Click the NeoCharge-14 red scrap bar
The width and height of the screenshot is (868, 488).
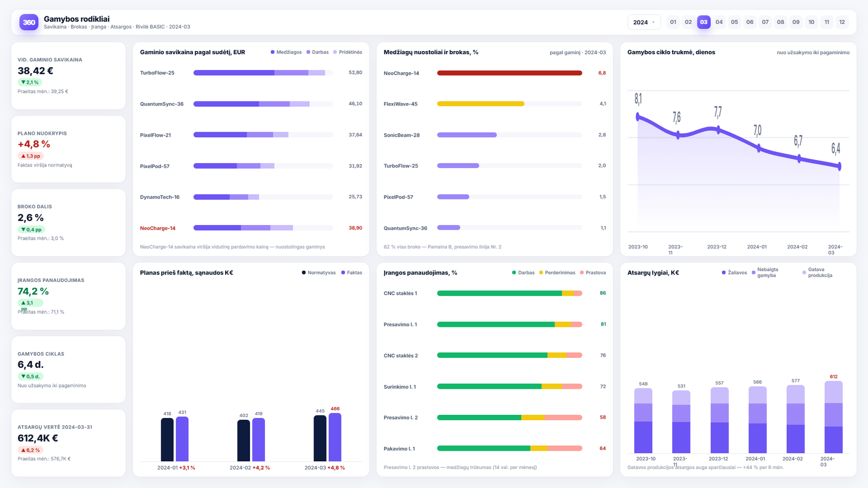point(509,73)
